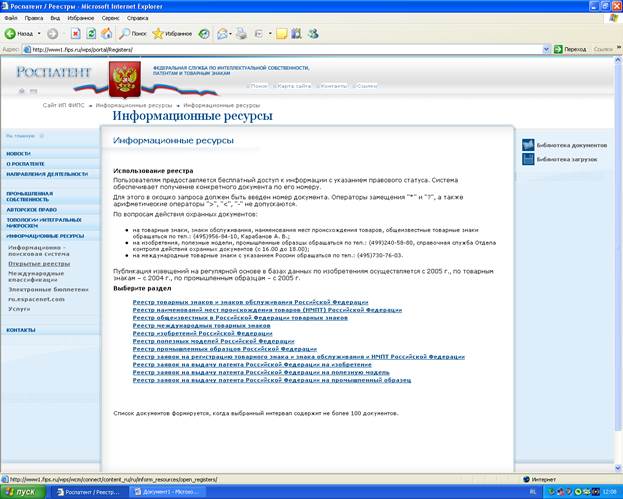Image resolution: width=623 pixels, height=499 pixels.
Task: Click the Edit page toolbar icon
Action: [x=259, y=34]
